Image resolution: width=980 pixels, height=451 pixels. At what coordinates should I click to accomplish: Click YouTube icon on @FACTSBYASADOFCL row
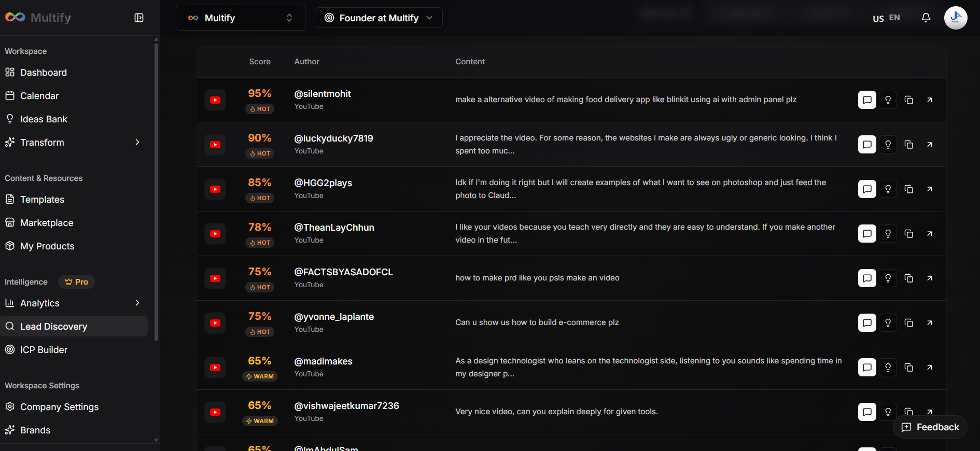215,278
